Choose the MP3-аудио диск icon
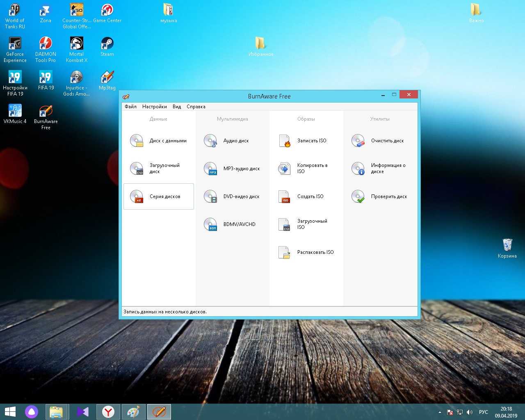This screenshot has height=420, width=525. coord(210,169)
